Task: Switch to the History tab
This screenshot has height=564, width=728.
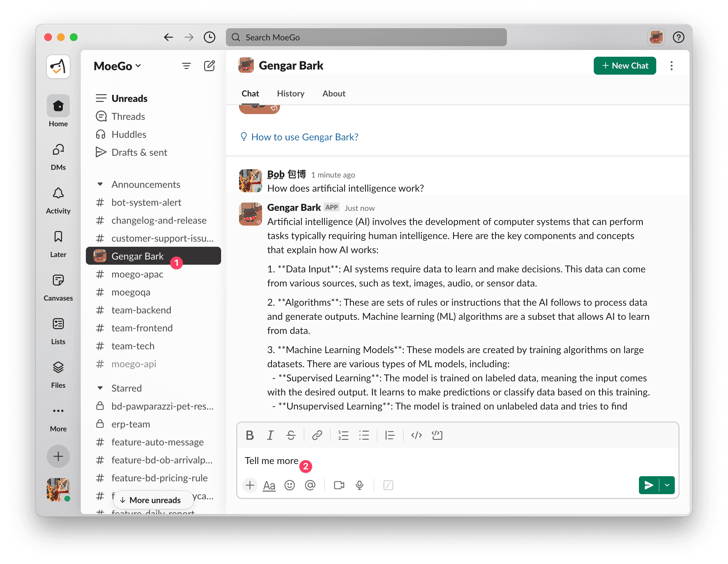Action: tap(290, 94)
